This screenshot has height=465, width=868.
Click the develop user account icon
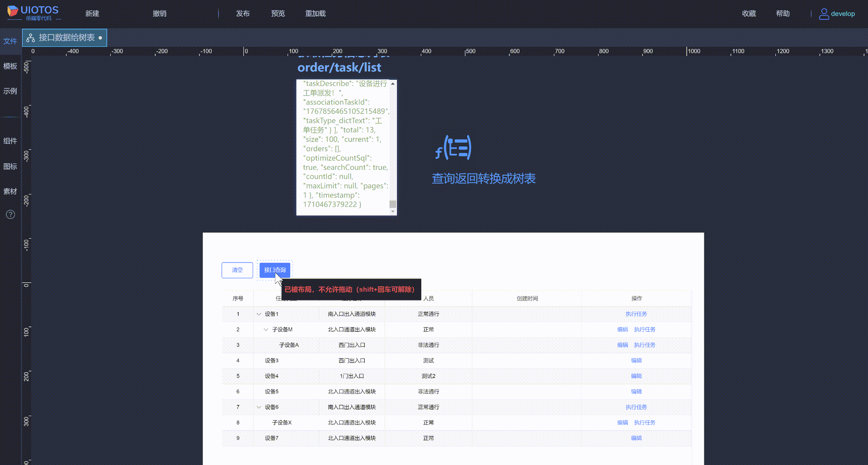[x=824, y=14]
